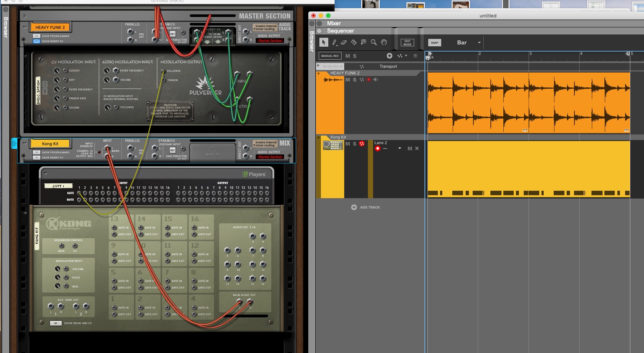Select the HEAVY FUNK 2 orange audio clip
Screen dimensions: 644x353
529,103
